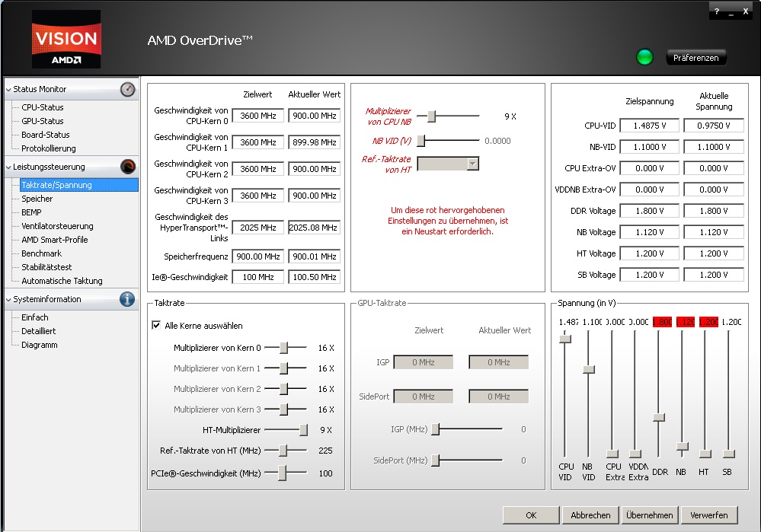This screenshot has width=761, height=532.
Task: Click the Übernehmen button
Action: click(649, 515)
